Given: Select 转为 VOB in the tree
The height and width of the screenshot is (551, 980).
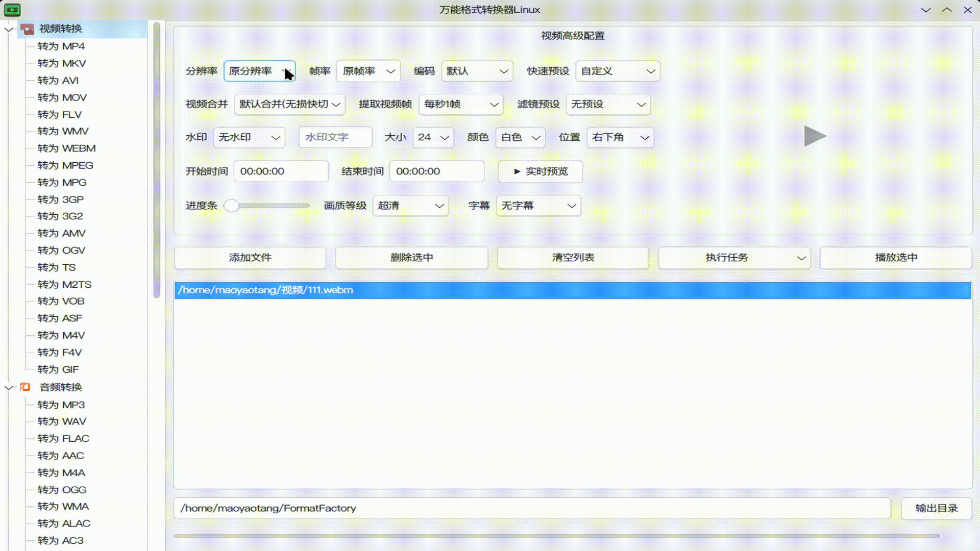Looking at the screenshot, I should point(61,302).
